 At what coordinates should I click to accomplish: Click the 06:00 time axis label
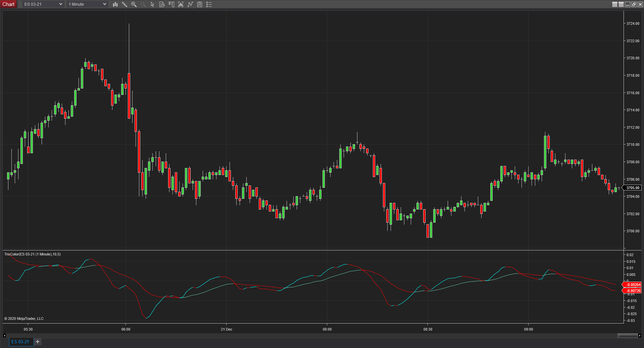point(126,329)
